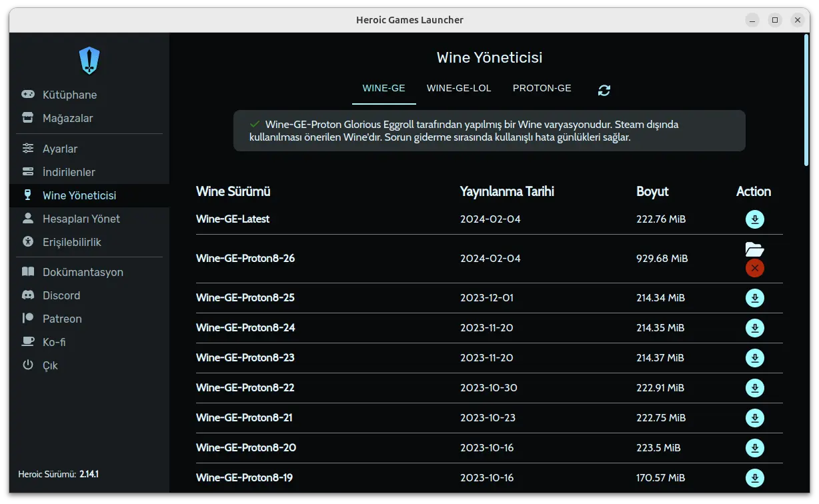Click the Çık power icon
The image size is (819, 504).
coord(28,365)
